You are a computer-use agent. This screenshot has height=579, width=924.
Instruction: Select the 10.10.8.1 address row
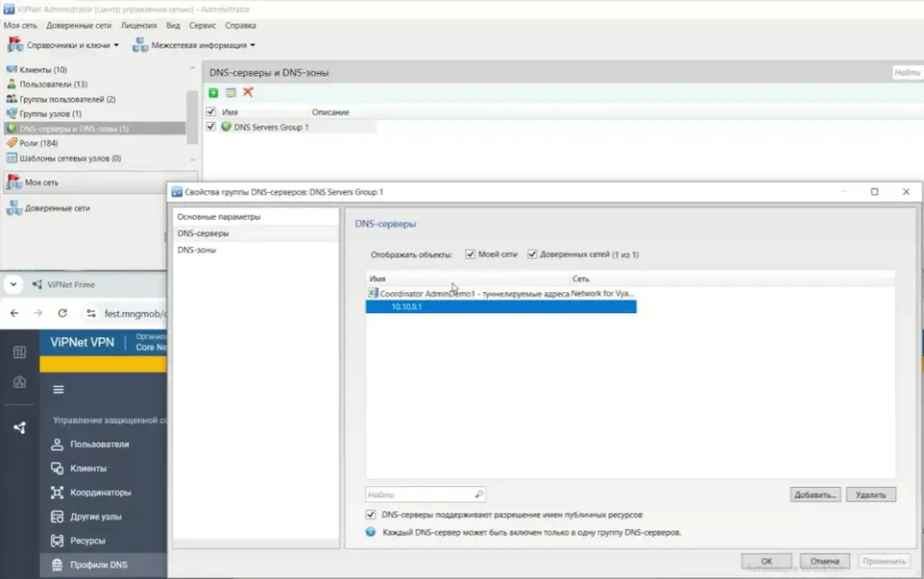tap(501, 307)
